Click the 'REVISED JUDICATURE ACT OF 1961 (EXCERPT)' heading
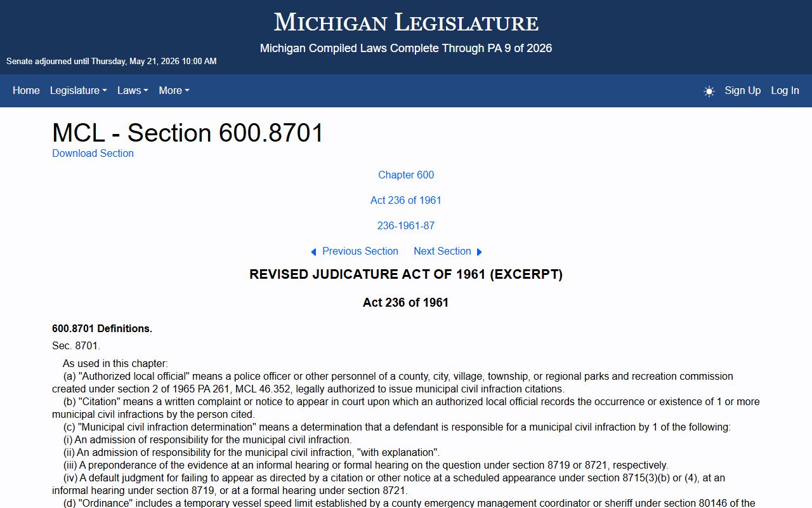812x508 pixels. (406, 274)
